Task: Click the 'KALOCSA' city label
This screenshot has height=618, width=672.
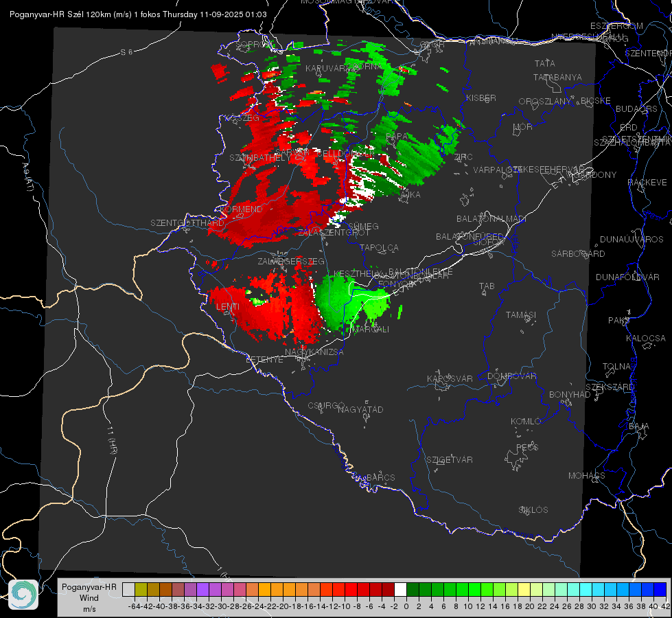Action: click(x=645, y=338)
